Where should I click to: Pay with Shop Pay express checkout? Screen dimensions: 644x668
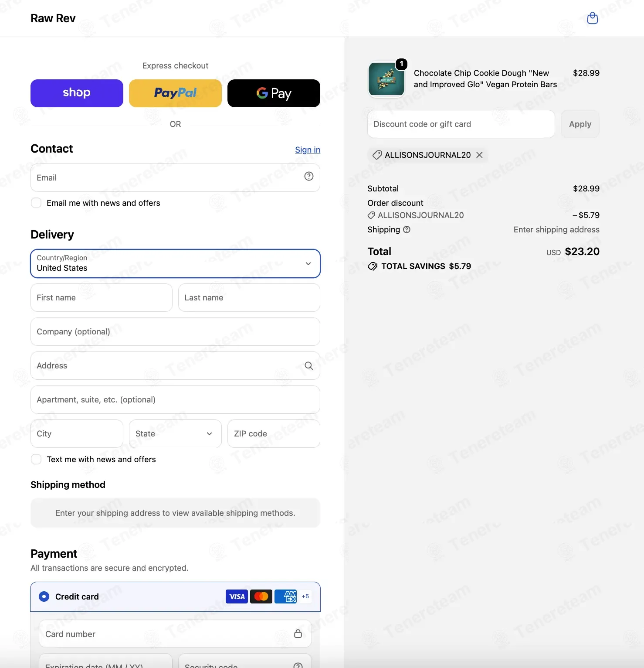pyautogui.click(x=77, y=93)
